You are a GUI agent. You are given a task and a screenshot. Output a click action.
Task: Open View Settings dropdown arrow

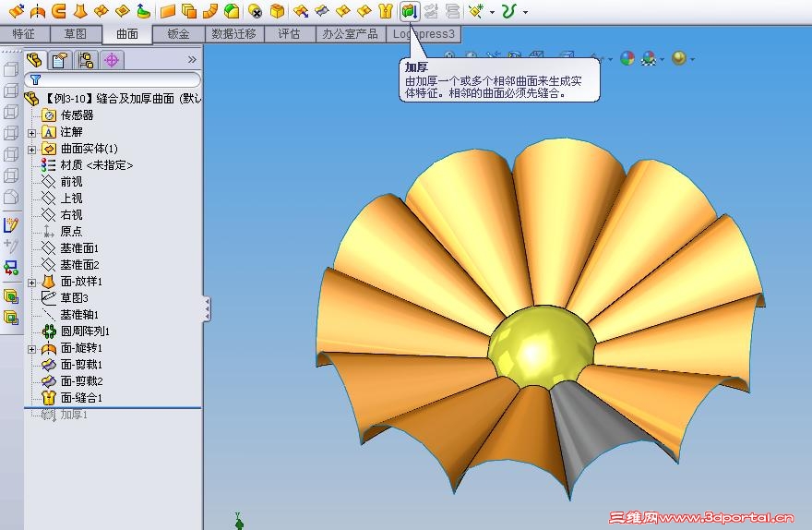692,59
